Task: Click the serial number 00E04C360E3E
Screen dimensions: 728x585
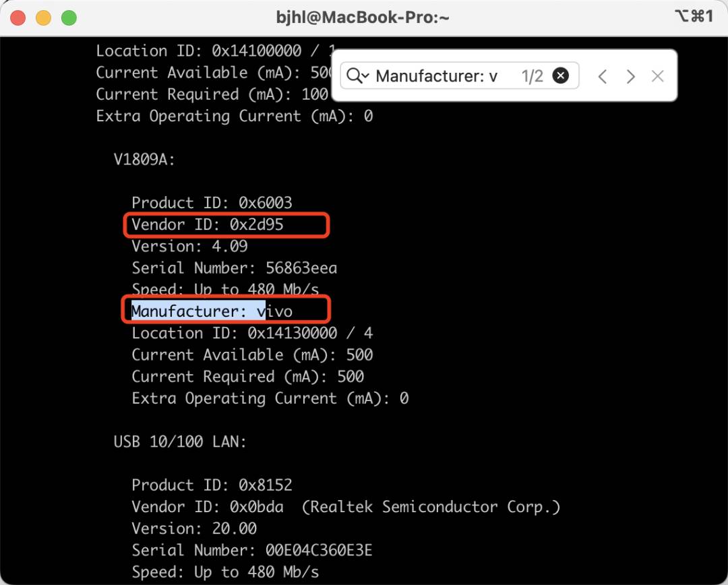Action: point(319,550)
